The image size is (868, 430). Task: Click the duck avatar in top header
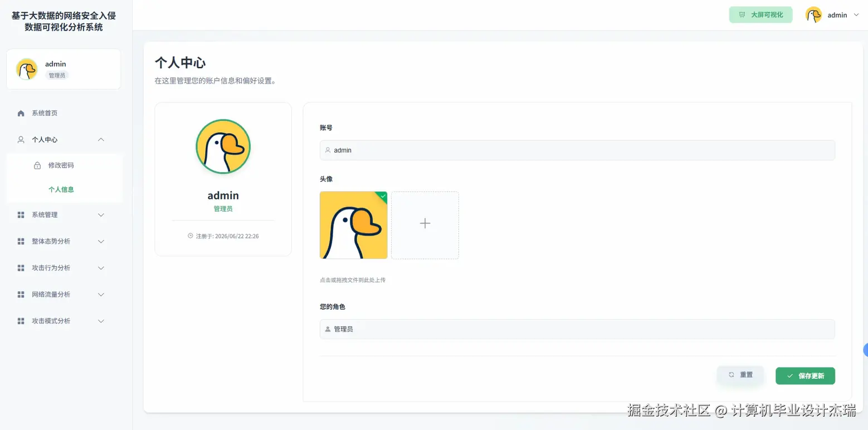(813, 15)
